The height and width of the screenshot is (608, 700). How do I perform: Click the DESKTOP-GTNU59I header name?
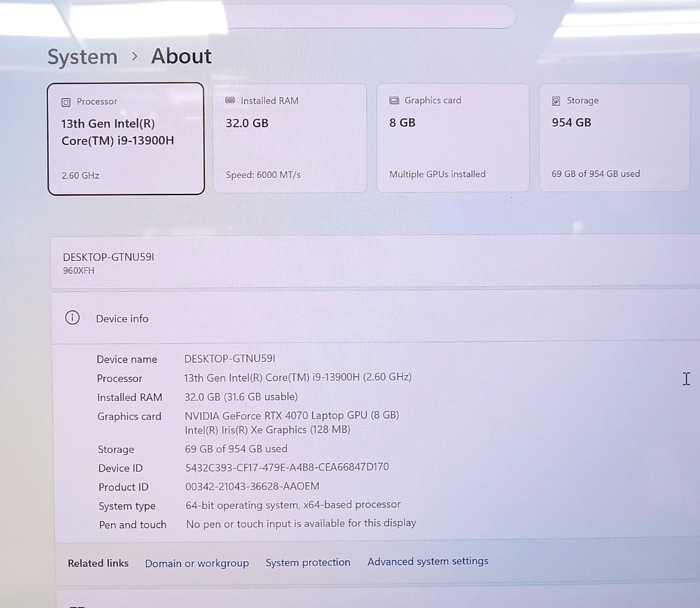point(108,257)
